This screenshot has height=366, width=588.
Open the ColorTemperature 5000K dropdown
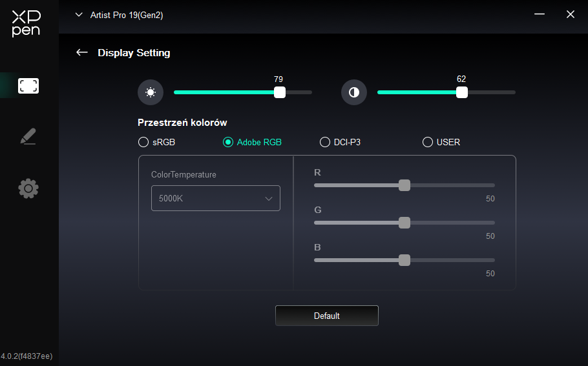[x=216, y=198]
